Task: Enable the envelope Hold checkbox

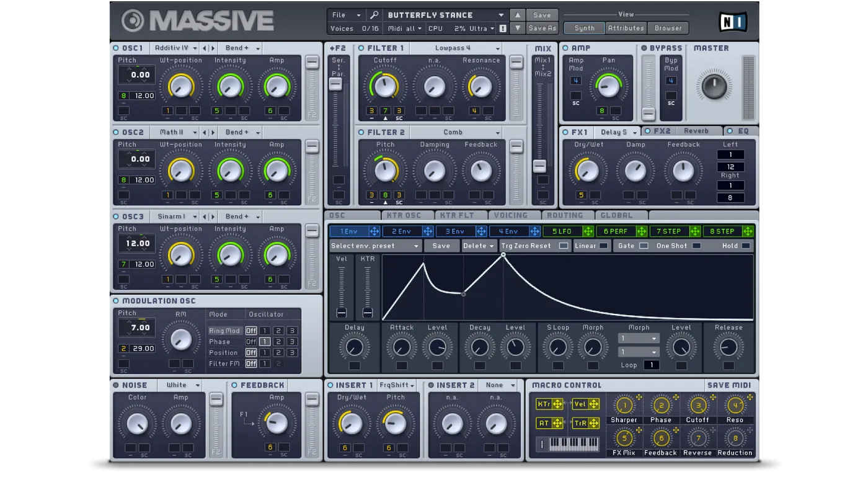Action: click(x=746, y=246)
